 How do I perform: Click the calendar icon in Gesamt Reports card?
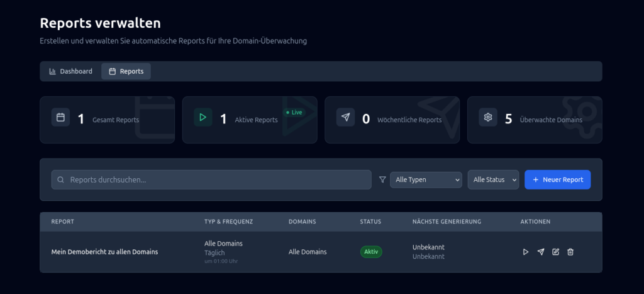pos(61,117)
